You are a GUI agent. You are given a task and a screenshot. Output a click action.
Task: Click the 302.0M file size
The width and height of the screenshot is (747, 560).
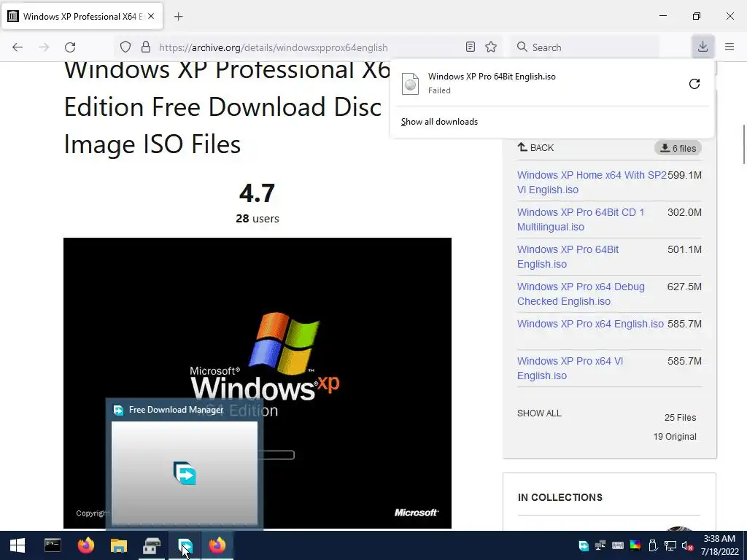pyautogui.click(x=684, y=212)
